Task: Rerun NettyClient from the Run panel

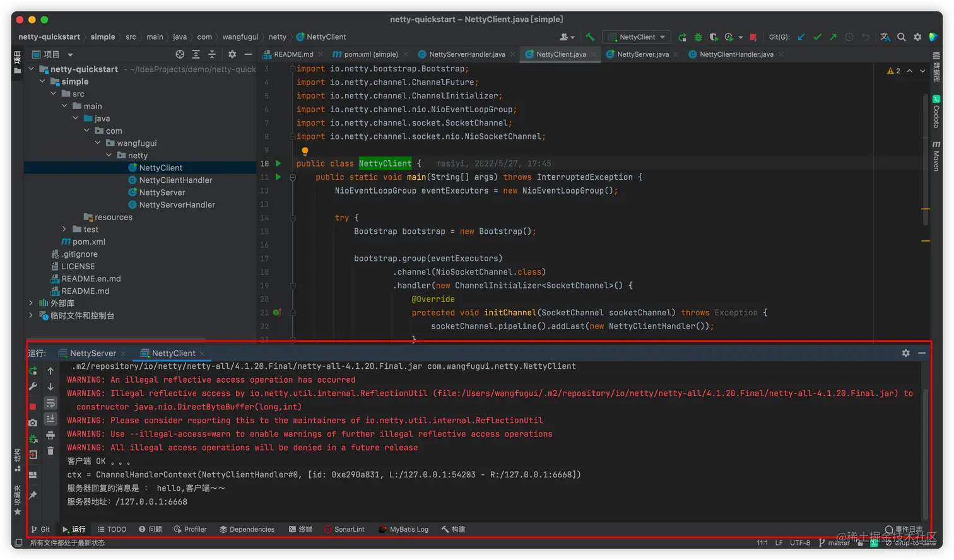Action: coord(33,371)
